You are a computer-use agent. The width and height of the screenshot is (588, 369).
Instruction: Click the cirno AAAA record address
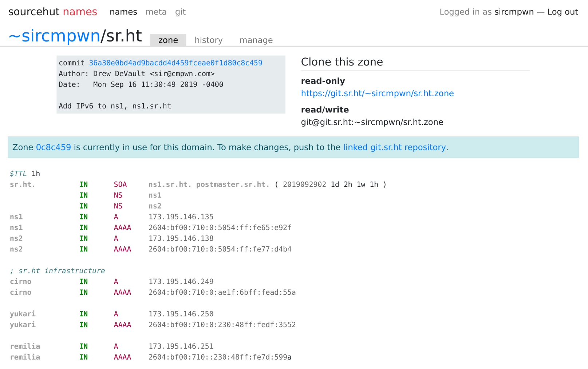[x=222, y=293]
